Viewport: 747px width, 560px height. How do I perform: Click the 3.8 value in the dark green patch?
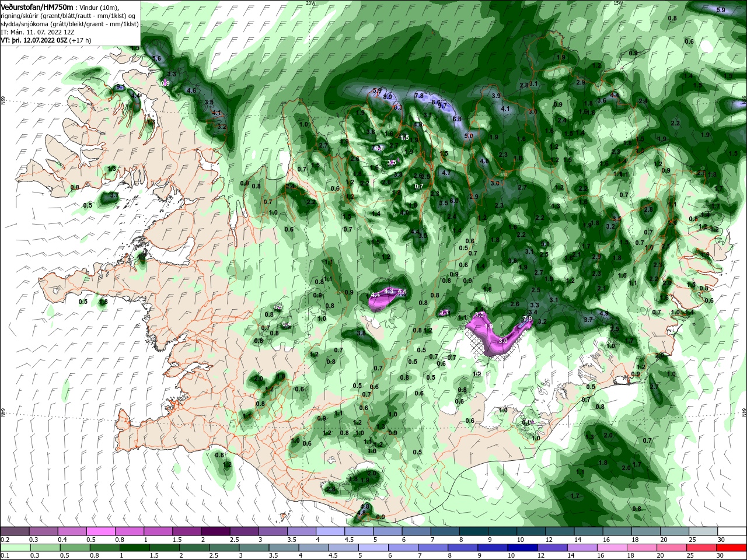click(361, 333)
